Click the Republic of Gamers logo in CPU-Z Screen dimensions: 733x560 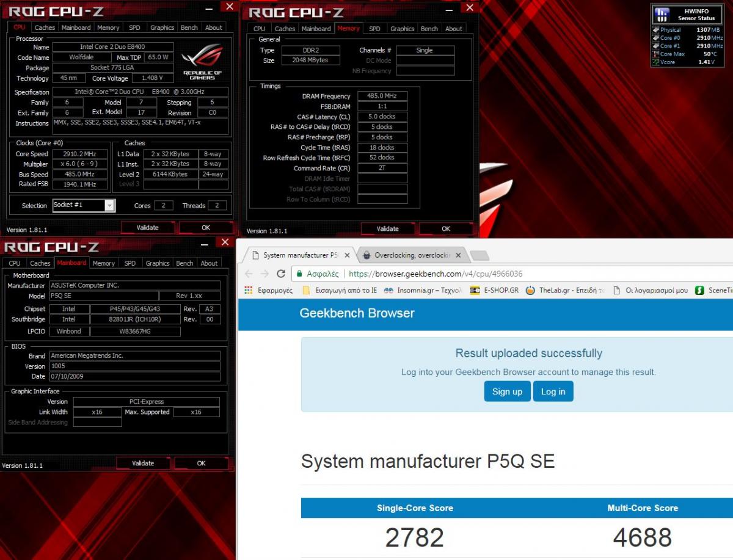[202, 62]
